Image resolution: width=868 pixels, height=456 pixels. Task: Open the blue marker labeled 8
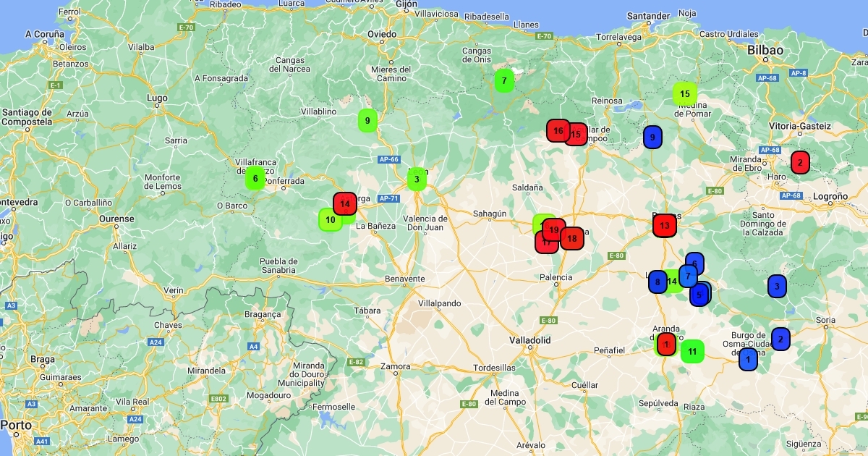[x=657, y=282]
